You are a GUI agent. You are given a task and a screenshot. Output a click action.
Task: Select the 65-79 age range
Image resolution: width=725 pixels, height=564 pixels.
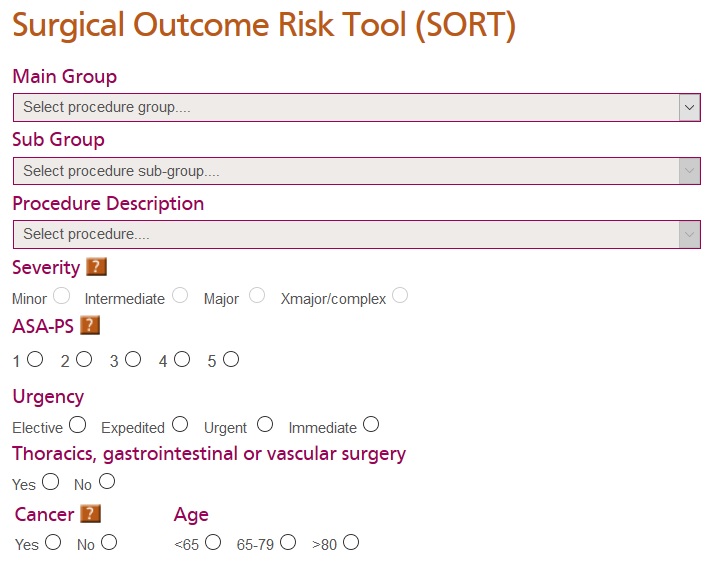point(288,542)
